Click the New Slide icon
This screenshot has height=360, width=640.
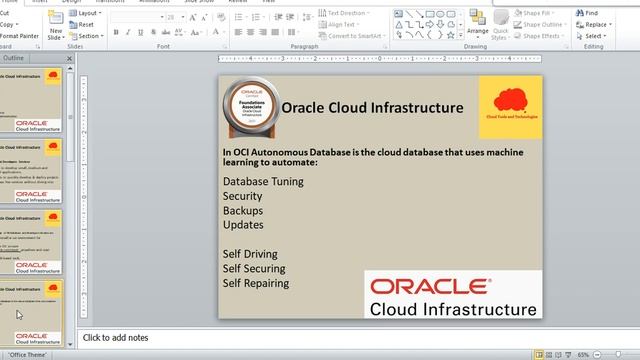56,18
